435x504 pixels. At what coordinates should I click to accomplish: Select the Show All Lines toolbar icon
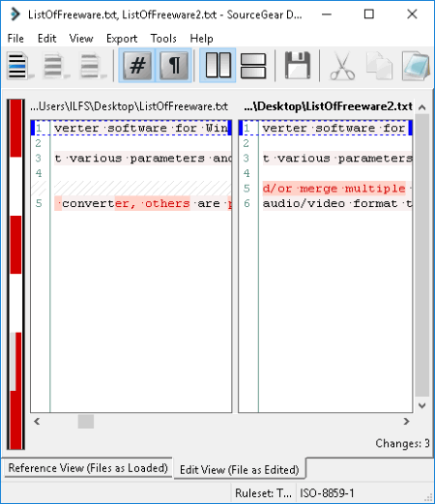(x=19, y=66)
